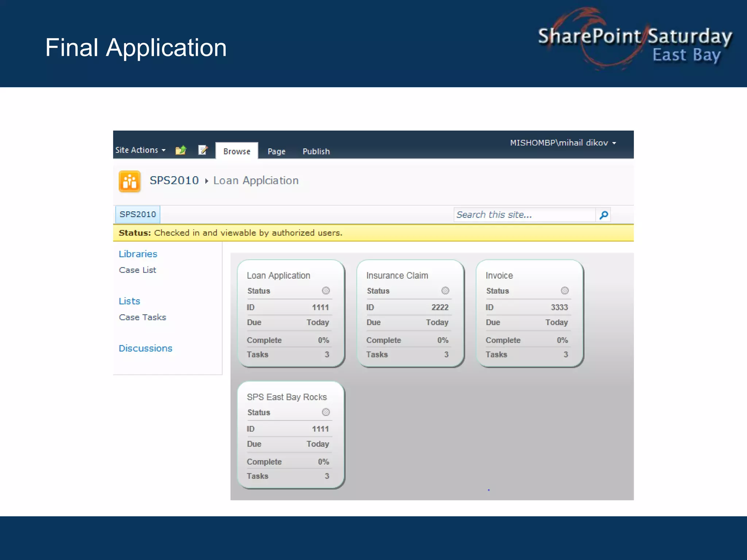This screenshot has width=747, height=560.
Task: Click the Edit Page pencil icon
Action: (x=203, y=150)
